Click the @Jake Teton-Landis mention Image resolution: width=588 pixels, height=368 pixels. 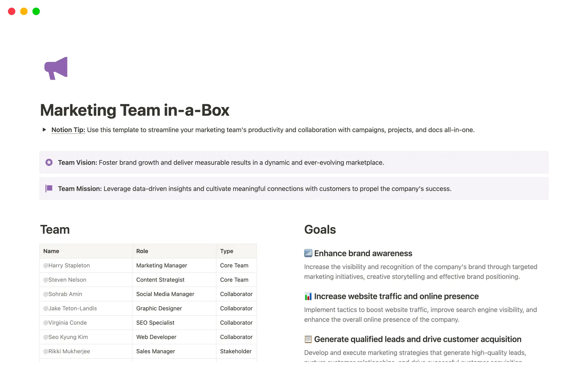pyautogui.click(x=70, y=309)
